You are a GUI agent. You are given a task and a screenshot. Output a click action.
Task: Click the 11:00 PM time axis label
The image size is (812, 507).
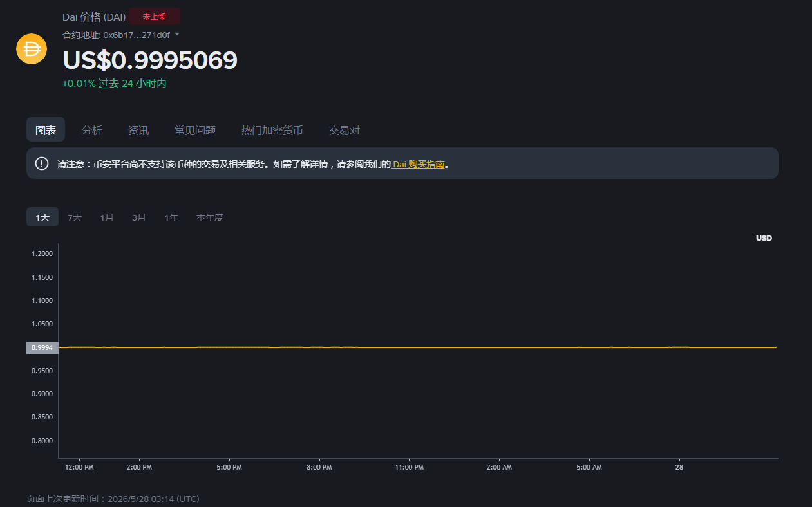pyautogui.click(x=410, y=467)
